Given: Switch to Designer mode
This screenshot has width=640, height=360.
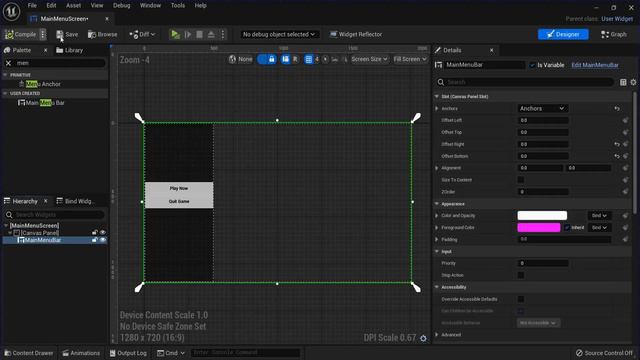Looking at the screenshot, I should (x=563, y=34).
